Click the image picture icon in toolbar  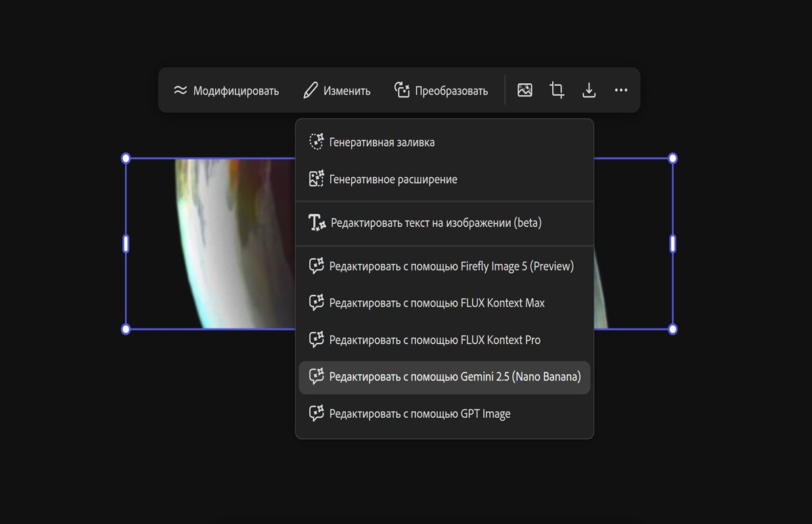[525, 90]
